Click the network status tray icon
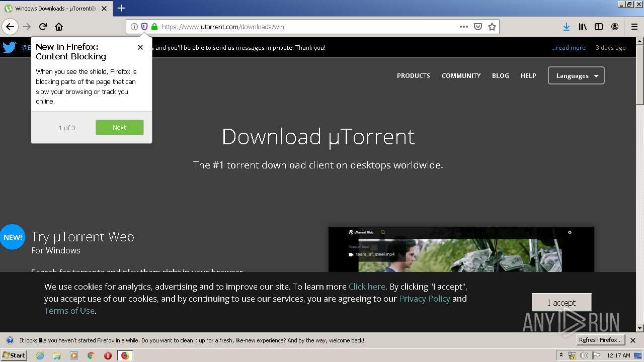644x362 pixels. 572,355
